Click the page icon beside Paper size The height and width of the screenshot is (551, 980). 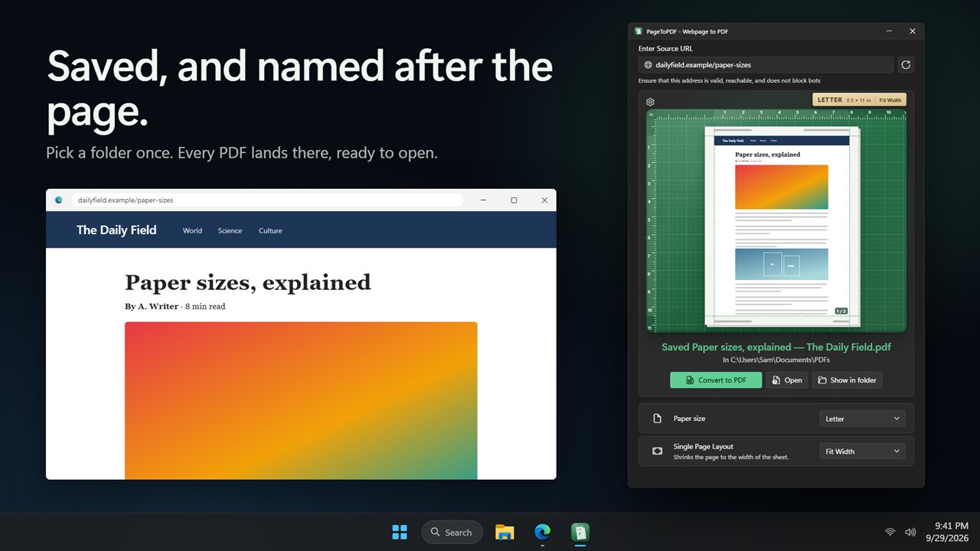[x=657, y=419]
